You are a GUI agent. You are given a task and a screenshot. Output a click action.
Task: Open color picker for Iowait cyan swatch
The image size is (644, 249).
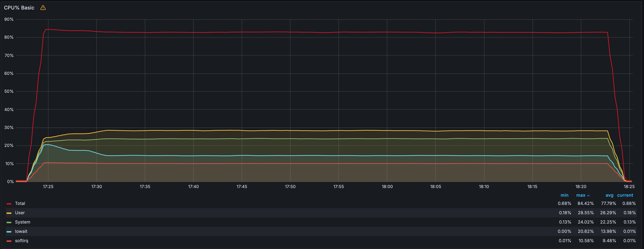click(9, 232)
